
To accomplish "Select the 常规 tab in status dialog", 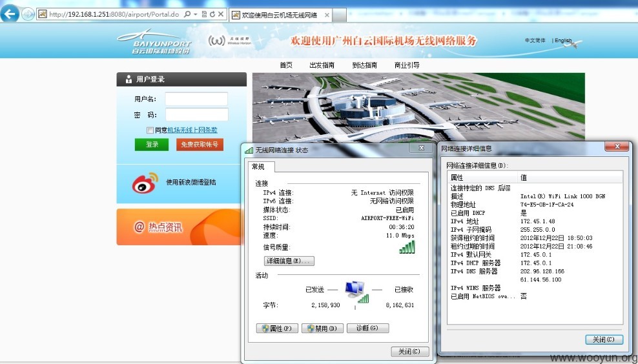I will click(x=258, y=167).
